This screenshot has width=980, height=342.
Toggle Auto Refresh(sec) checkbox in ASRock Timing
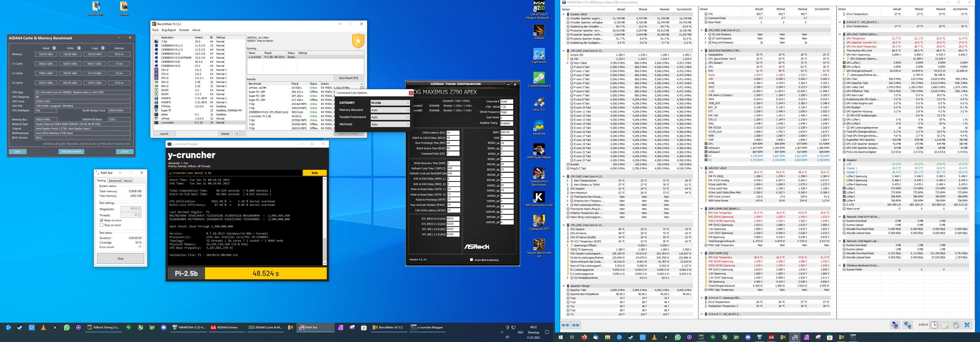(471, 259)
